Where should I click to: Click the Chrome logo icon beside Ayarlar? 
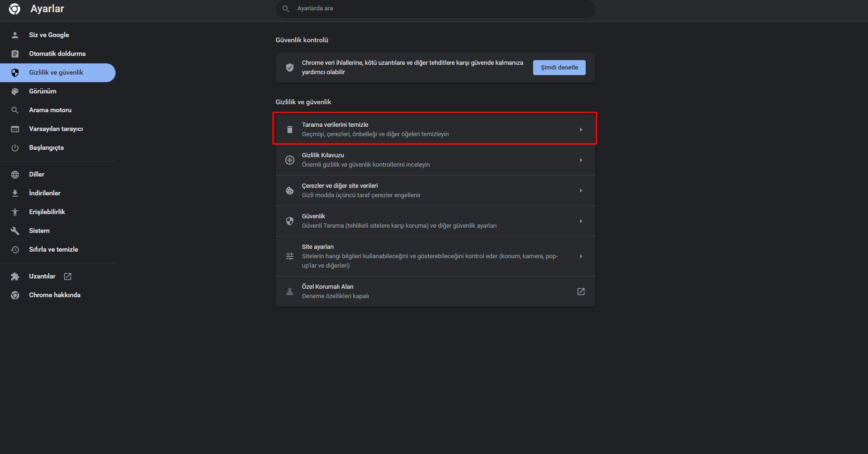click(x=15, y=9)
